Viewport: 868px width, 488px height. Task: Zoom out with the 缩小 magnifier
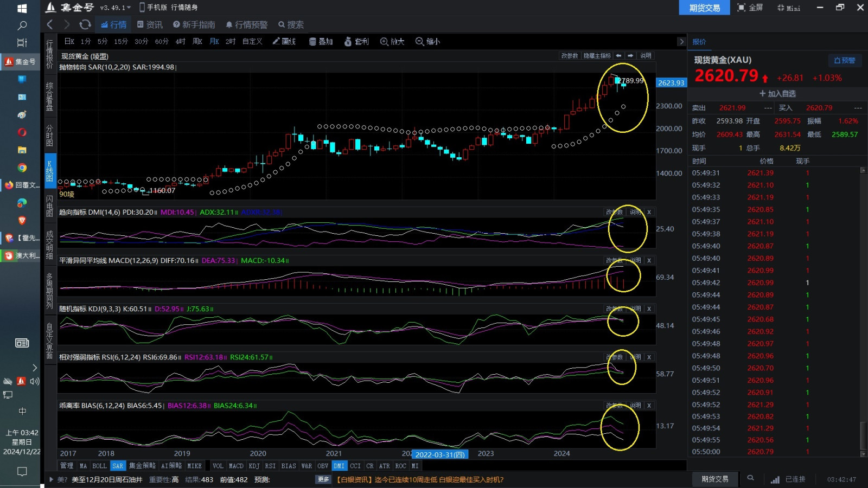(x=427, y=41)
